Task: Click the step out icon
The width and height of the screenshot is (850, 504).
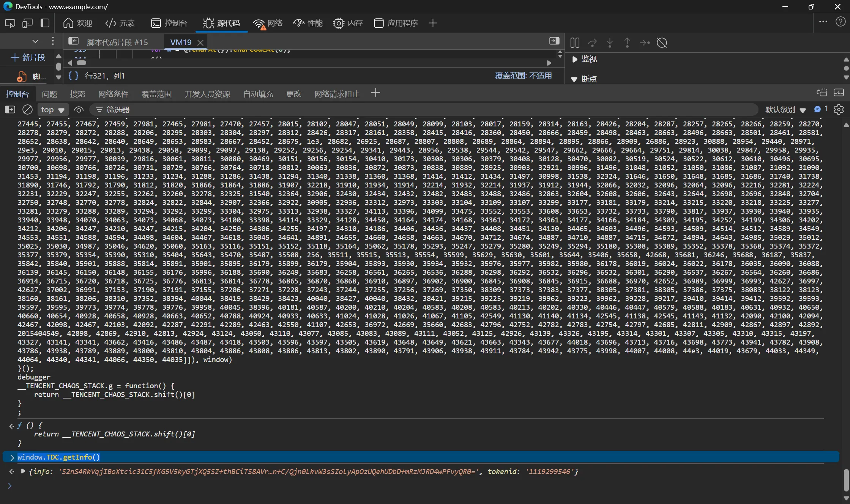Action: tap(627, 43)
